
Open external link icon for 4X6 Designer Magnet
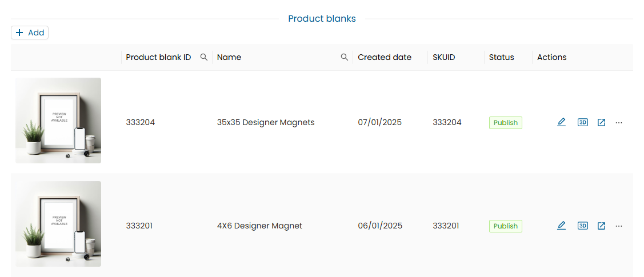coord(601,226)
